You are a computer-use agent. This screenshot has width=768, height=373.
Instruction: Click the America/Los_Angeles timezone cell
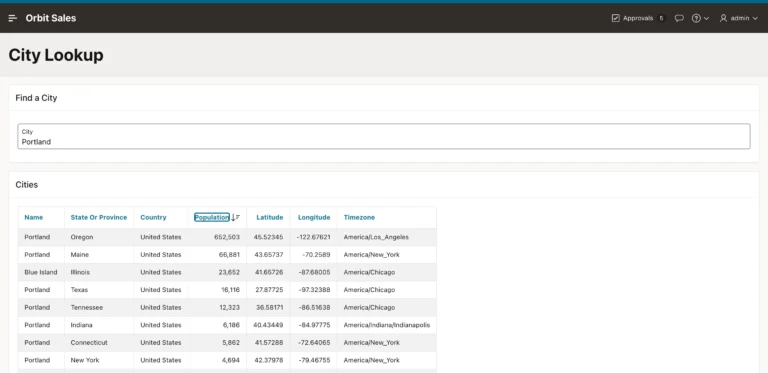click(376, 237)
